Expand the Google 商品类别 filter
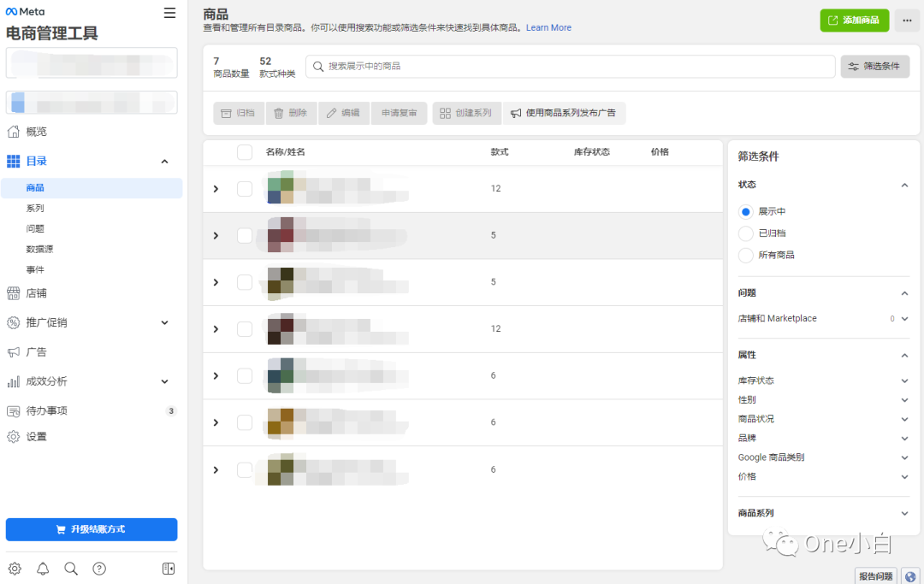This screenshot has height=584, width=924. point(904,457)
